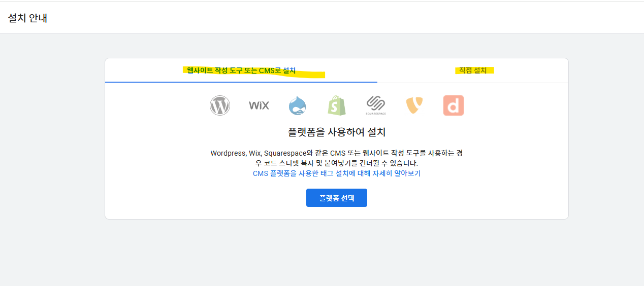Click the Drupal droplet logo icon
644x286 pixels.
pos(298,105)
